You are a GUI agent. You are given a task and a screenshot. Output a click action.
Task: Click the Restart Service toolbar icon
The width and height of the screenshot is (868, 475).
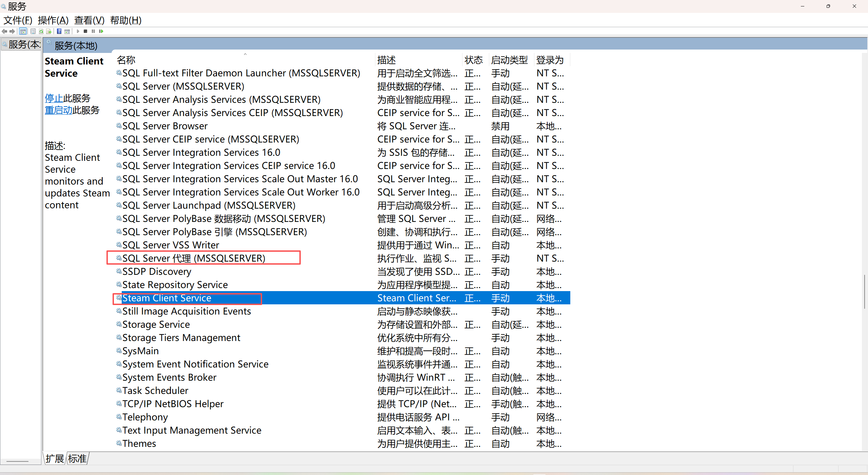click(x=101, y=31)
